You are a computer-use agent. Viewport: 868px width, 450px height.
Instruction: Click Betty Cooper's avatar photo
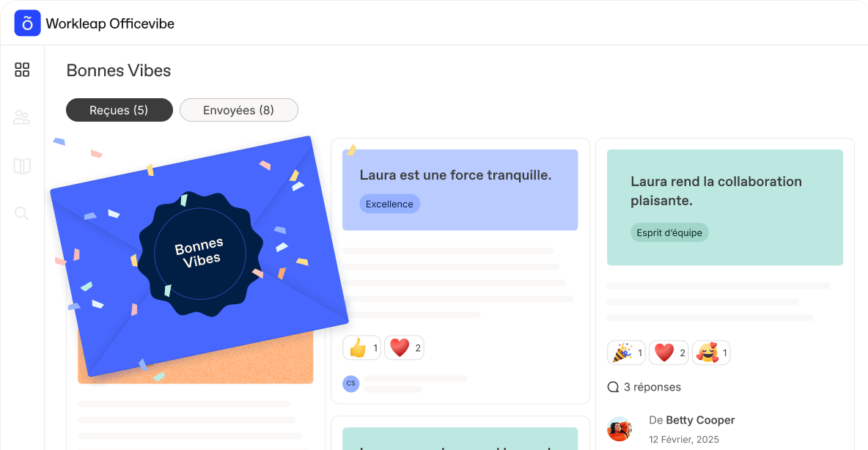coord(620,429)
